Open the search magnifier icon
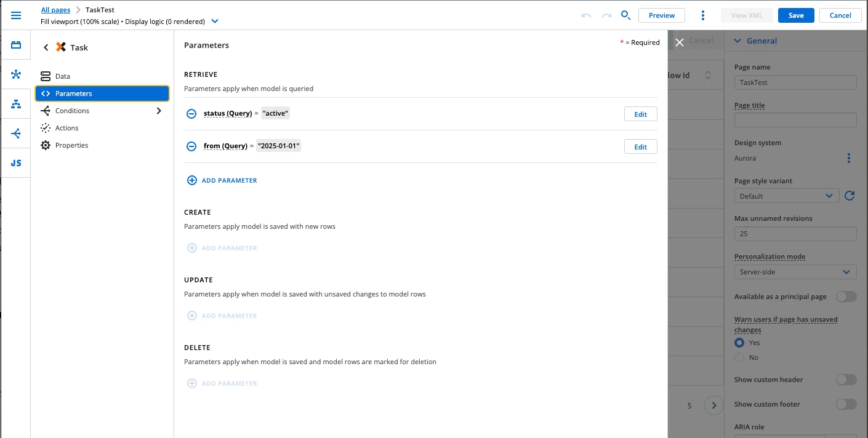The width and height of the screenshot is (868, 438). [625, 15]
